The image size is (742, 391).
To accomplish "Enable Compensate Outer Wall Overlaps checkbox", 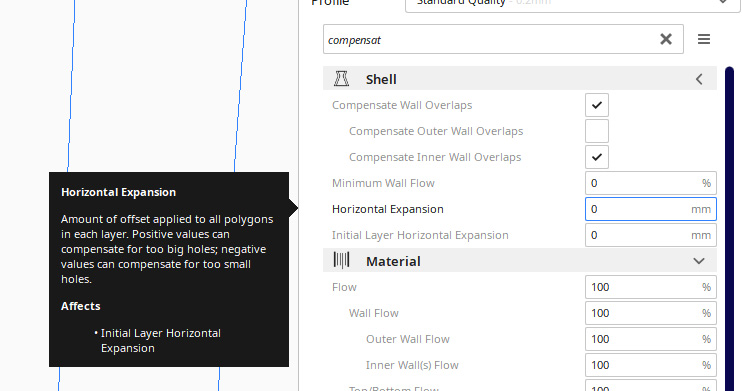I will point(597,131).
